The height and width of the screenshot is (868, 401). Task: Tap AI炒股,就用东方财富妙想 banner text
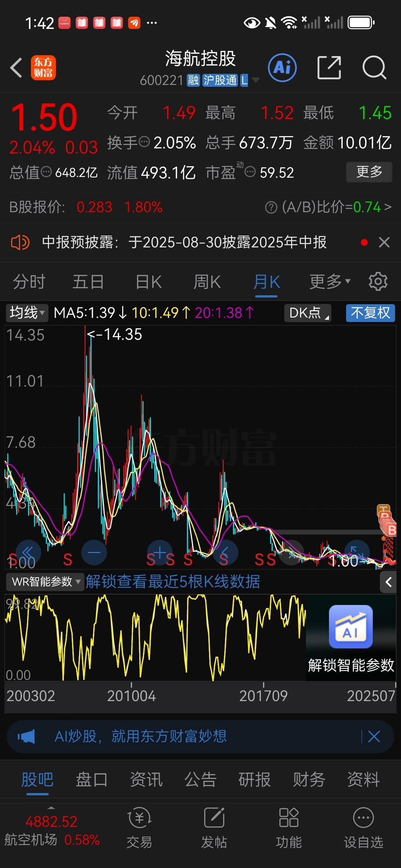click(x=141, y=736)
